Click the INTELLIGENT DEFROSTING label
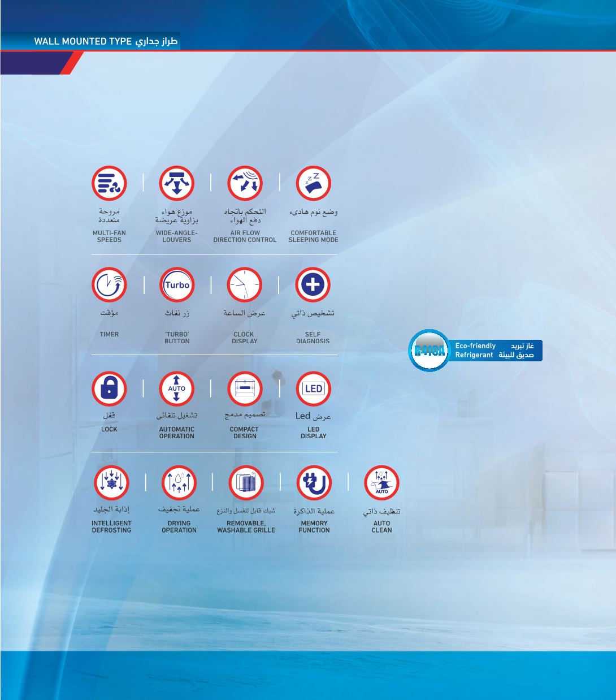 [x=111, y=527]
